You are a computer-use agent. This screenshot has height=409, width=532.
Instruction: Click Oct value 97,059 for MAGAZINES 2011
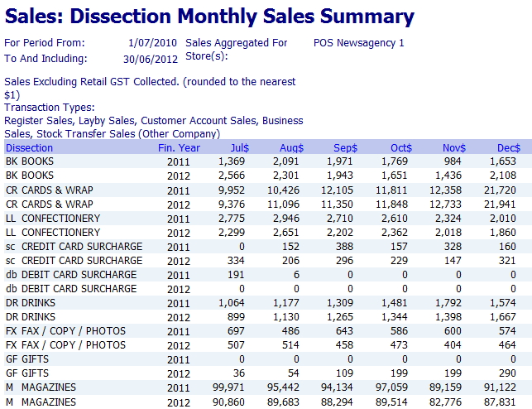(391, 387)
